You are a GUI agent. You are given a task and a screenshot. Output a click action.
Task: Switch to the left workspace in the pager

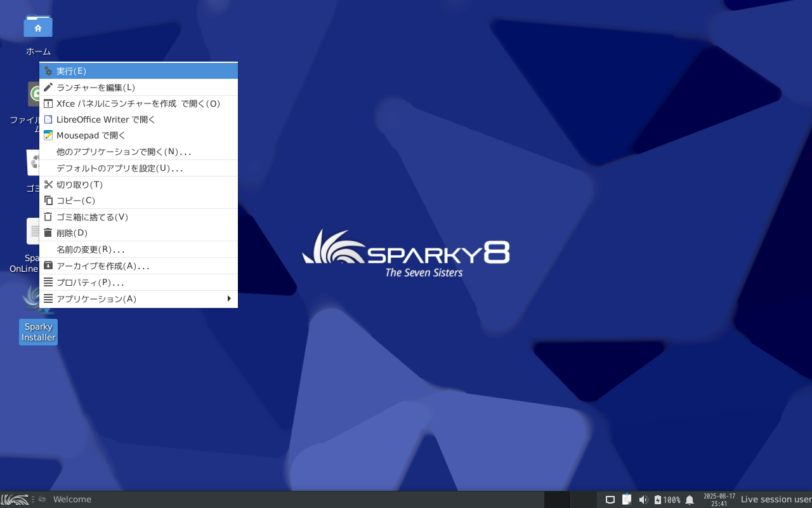tap(557, 500)
